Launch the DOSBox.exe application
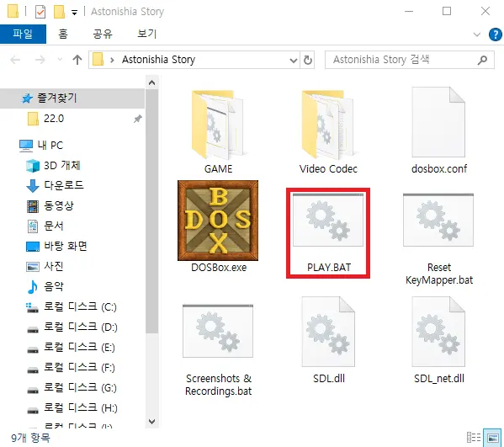Viewport: 504px width, 447px height. (218, 226)
